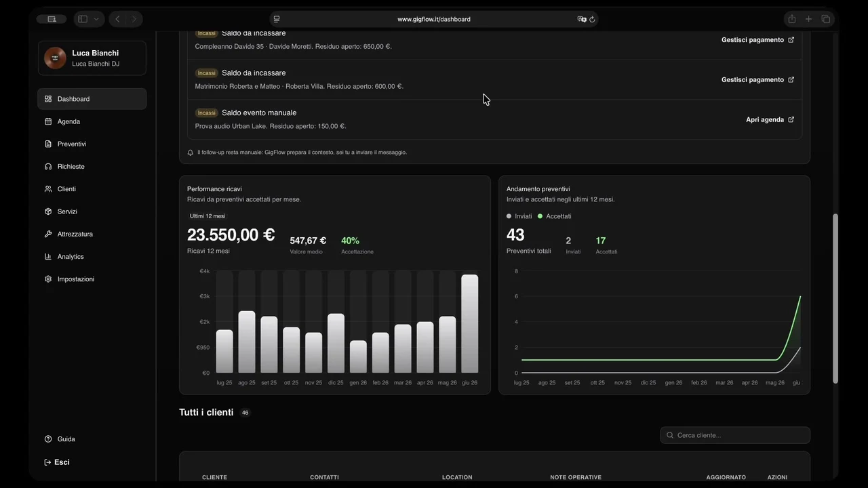
Task: Open the sidebar dropdown chevron in toolbar
Action: (96, 19)
